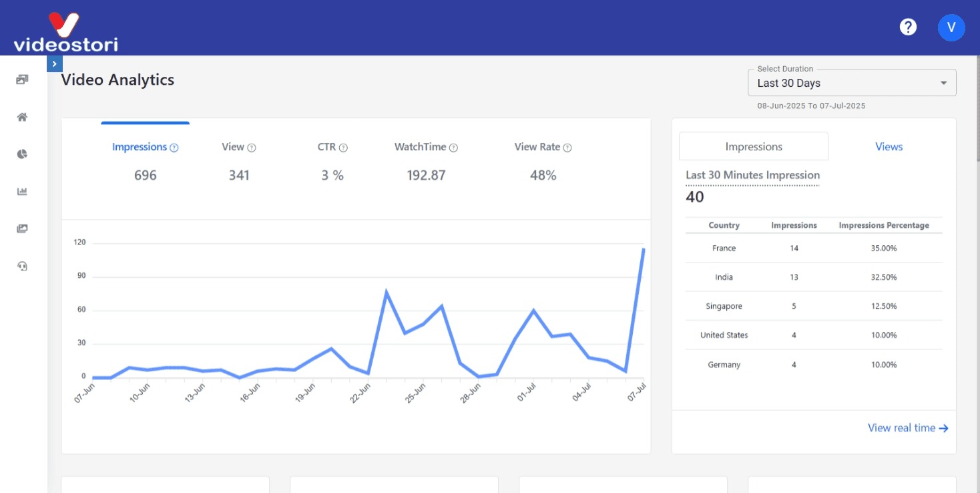Image resolution: width=980 pixels, height=493 pixels.
Task: Collapse the Select Duration list via its arrow
Action: click(943, 82)
